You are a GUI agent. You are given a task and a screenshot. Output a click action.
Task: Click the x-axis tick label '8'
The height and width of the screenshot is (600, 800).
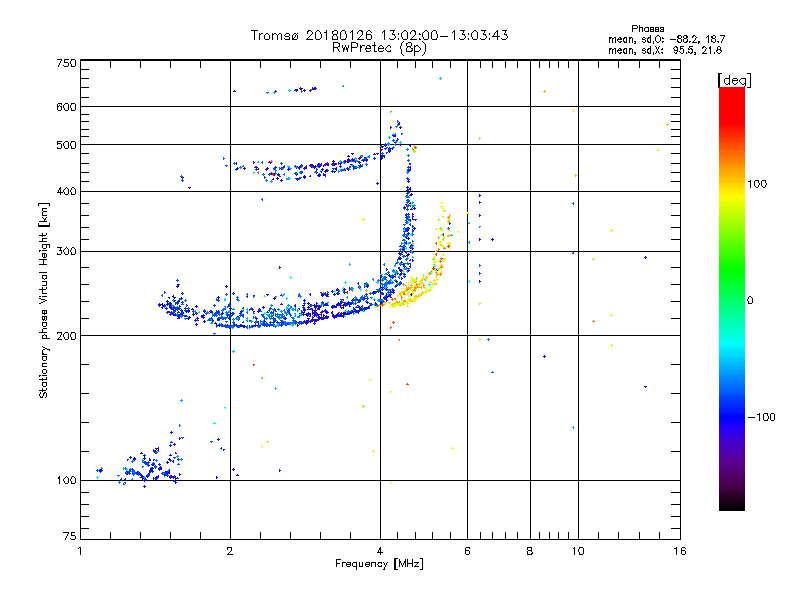530,551
